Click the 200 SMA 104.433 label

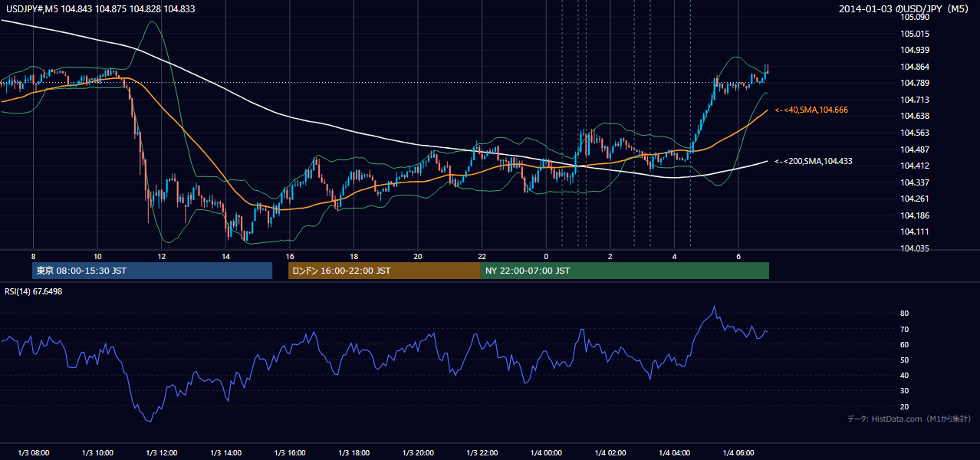coord(814,162)
